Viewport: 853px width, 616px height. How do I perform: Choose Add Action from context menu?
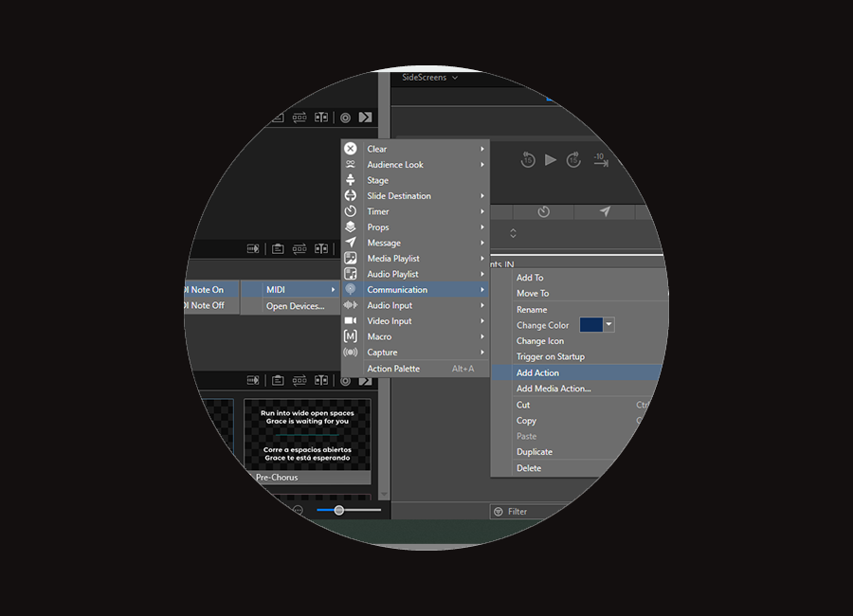[537, 373]
